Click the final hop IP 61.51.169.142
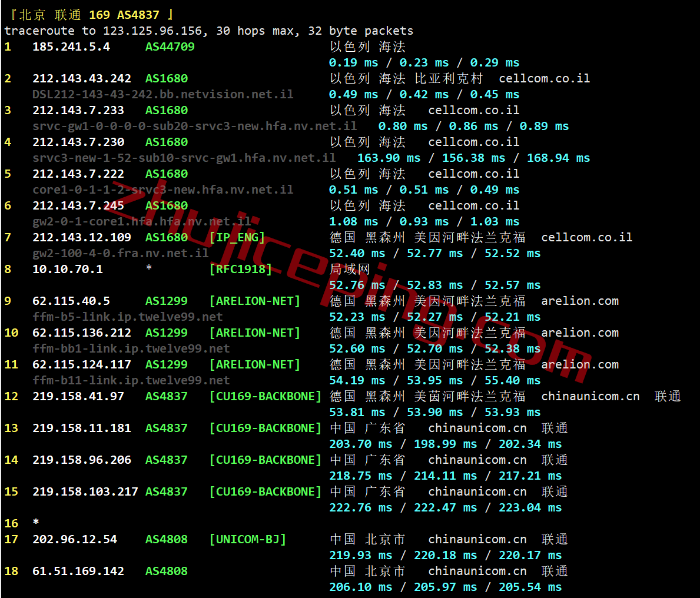Image resolution: width=700 pixels, height=598 pixels. (78, 571)
